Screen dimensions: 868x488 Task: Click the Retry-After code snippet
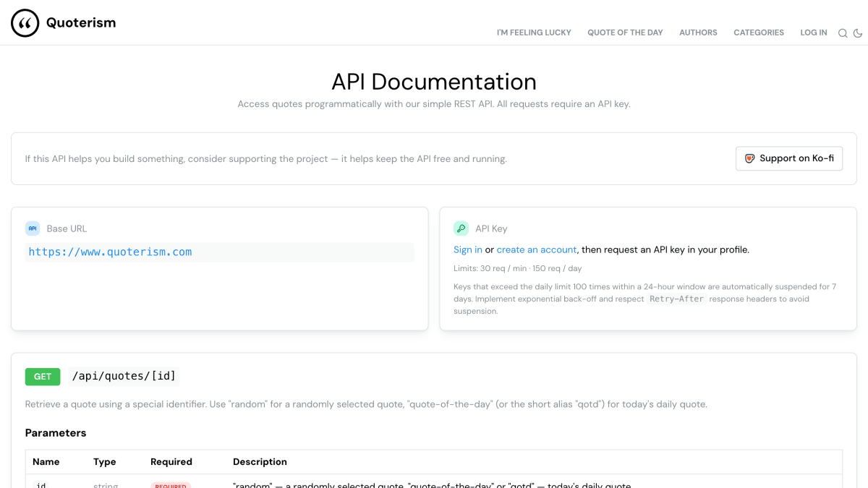coord(676,299)
